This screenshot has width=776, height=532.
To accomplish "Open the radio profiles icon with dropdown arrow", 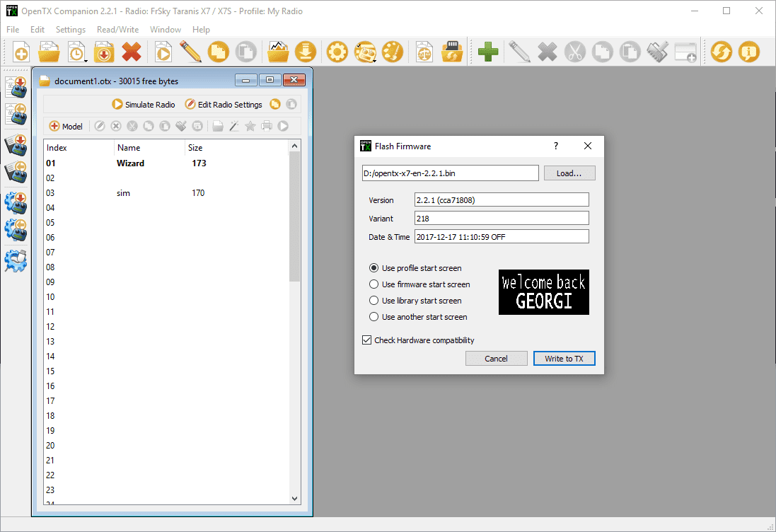I will (365, 52).
